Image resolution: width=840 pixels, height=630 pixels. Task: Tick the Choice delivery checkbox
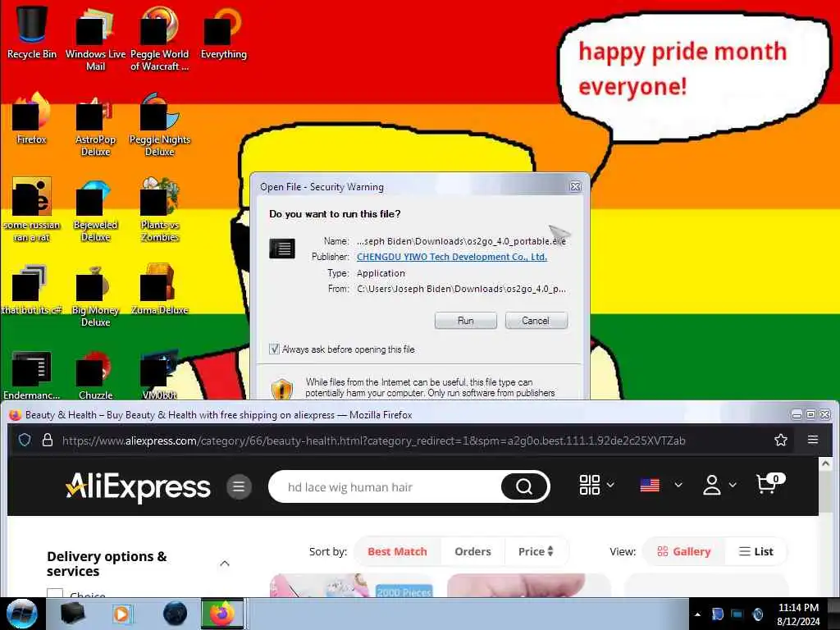coord(55,594)
